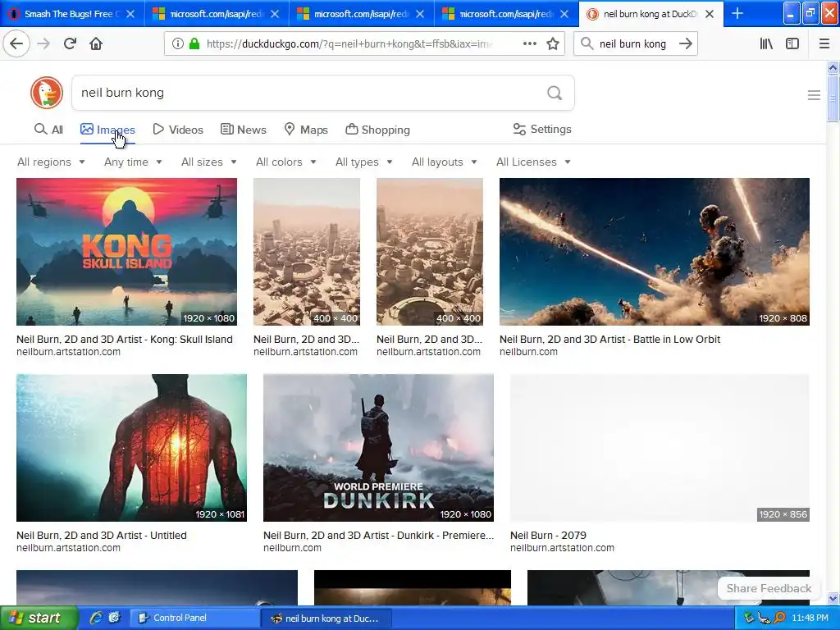Open a new tab with the plus button
The image size is (840, 630).
pos(737,13)
